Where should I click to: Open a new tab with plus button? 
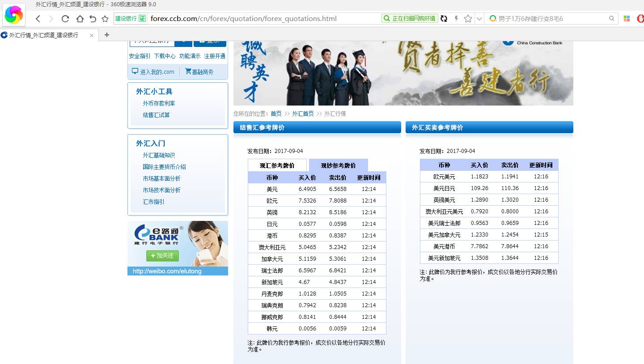click(x=106, y=35)
